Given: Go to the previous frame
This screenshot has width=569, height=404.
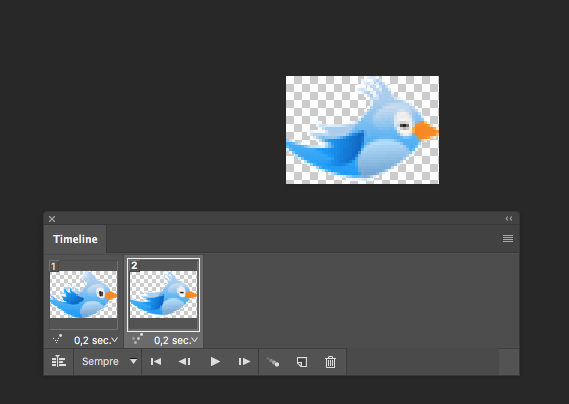Looking at the screenshot, I should (185, 362).
